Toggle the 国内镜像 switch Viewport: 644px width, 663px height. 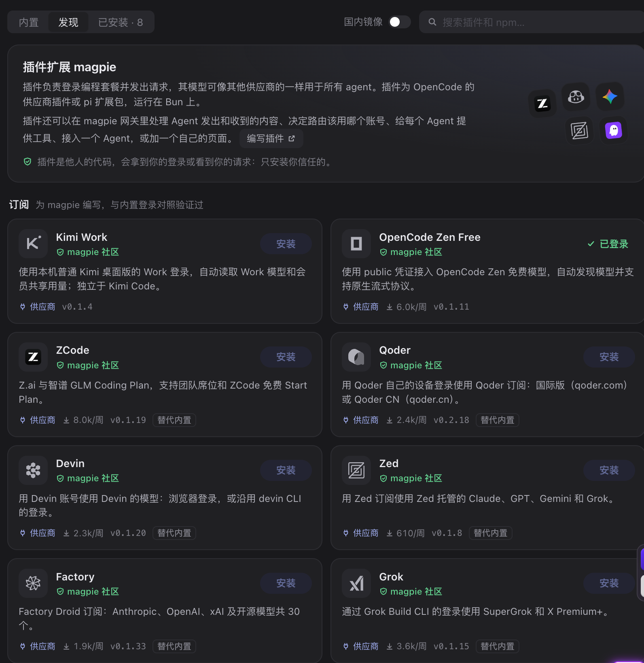(x=399, y=22)
